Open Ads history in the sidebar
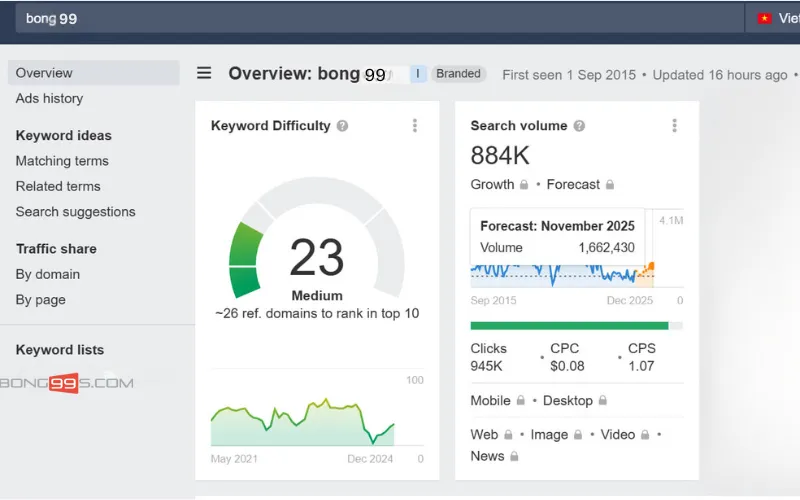This screenshot has width=800, height=500. pos(49,98)
